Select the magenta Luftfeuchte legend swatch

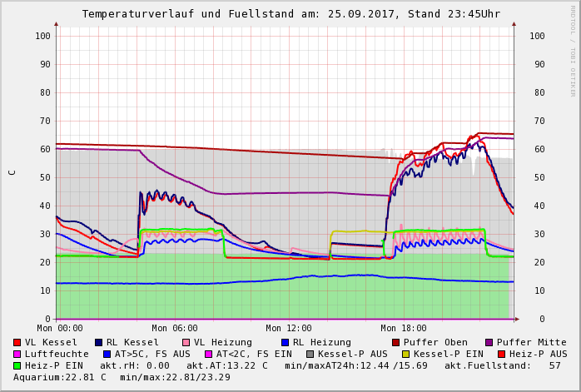click(17, 354)
